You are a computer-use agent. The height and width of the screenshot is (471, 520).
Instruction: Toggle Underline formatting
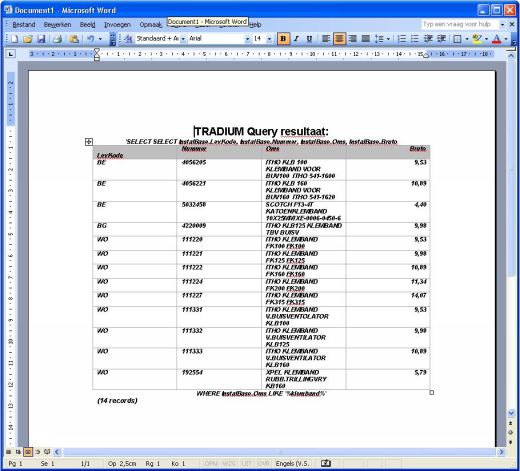click(309, 39)
